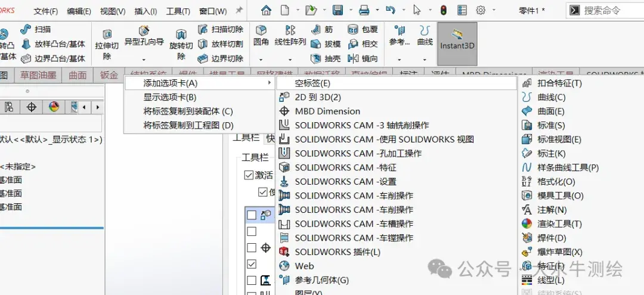Save the part with the Save icon
Viewport: 644px width, 295px height.
(x=338, y=10)
